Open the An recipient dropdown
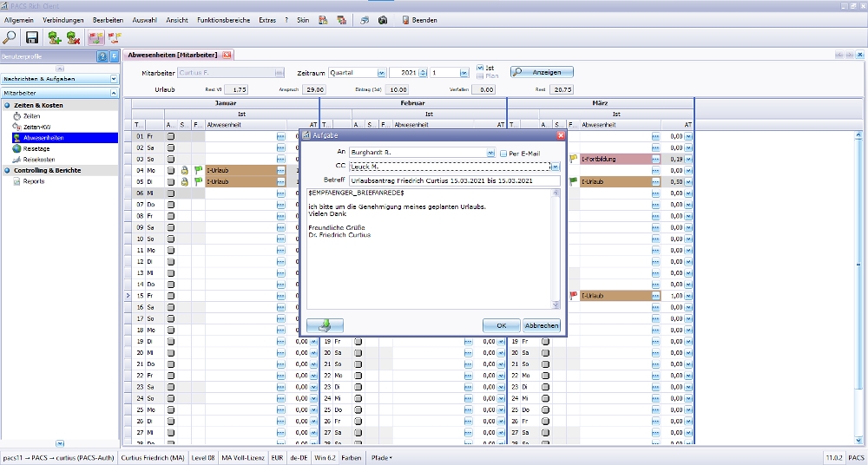The width and height of the screenshot is (868, 465). tap(490, 153)
